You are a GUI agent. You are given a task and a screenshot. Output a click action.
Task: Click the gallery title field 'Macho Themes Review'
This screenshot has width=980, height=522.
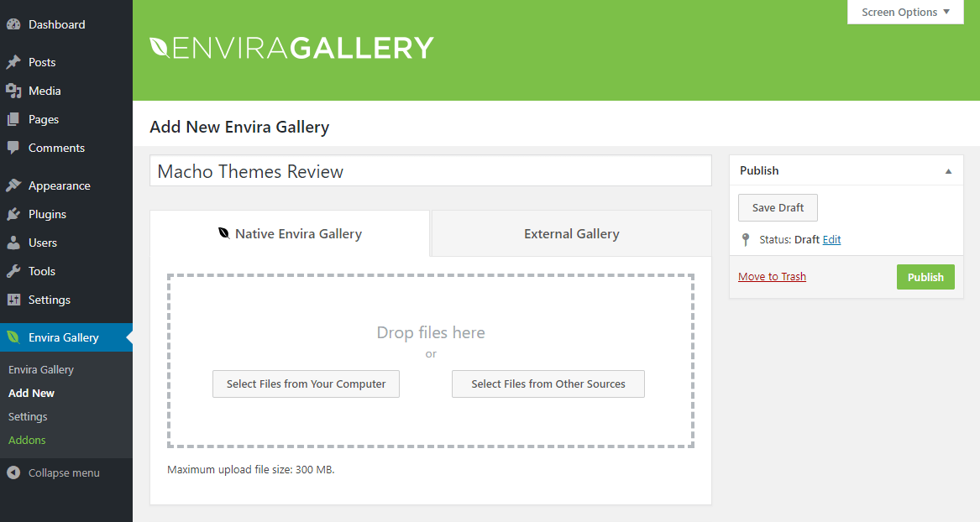431,170
